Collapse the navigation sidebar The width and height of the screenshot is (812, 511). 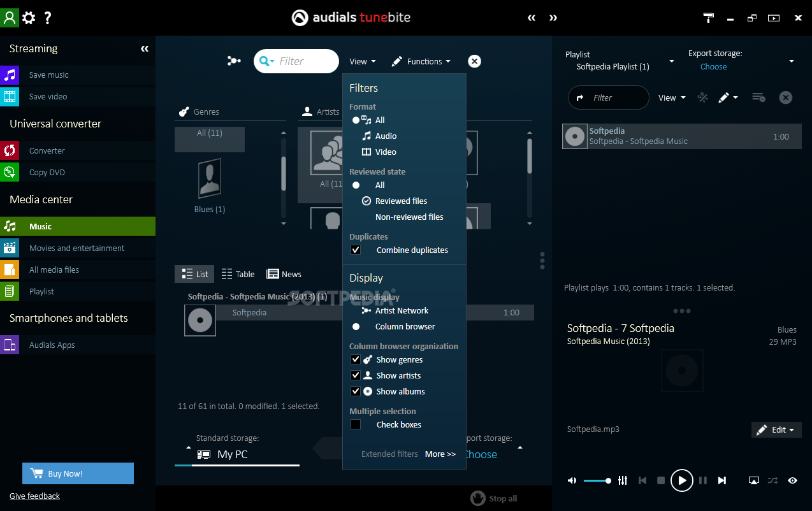coord(145,48)
